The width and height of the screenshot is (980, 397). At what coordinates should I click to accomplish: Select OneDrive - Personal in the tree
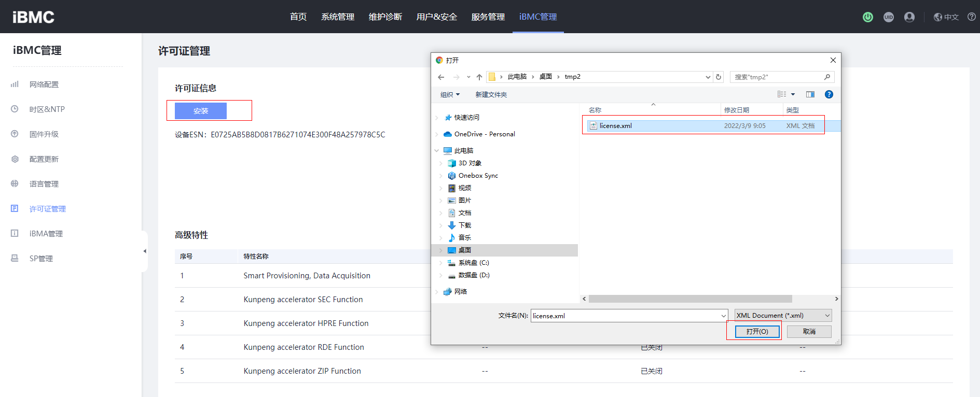pos(485,134)
